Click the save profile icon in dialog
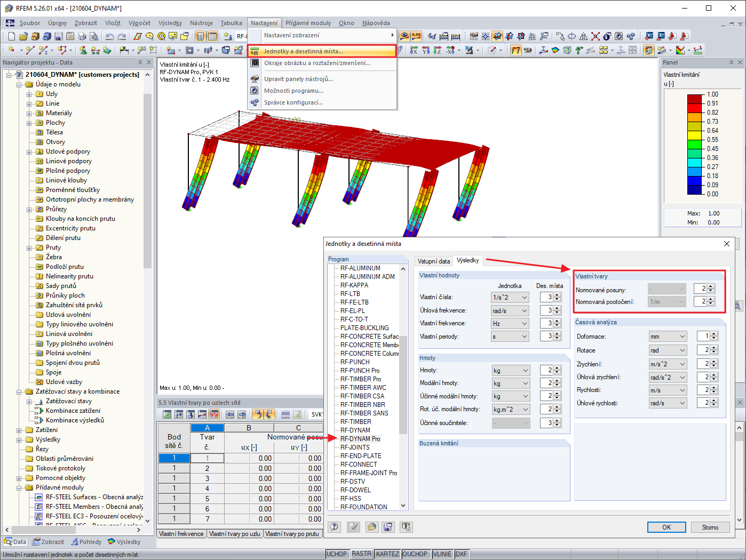This screenshot has height=560, width=746. pos(388,527)
